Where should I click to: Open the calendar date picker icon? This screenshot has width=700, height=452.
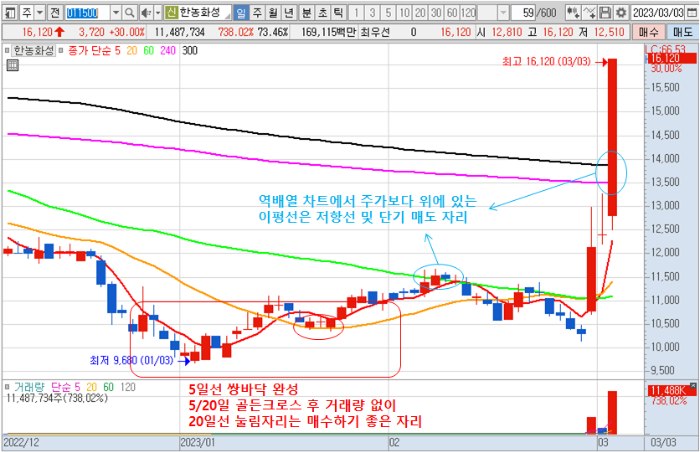(x=691, y=13)
